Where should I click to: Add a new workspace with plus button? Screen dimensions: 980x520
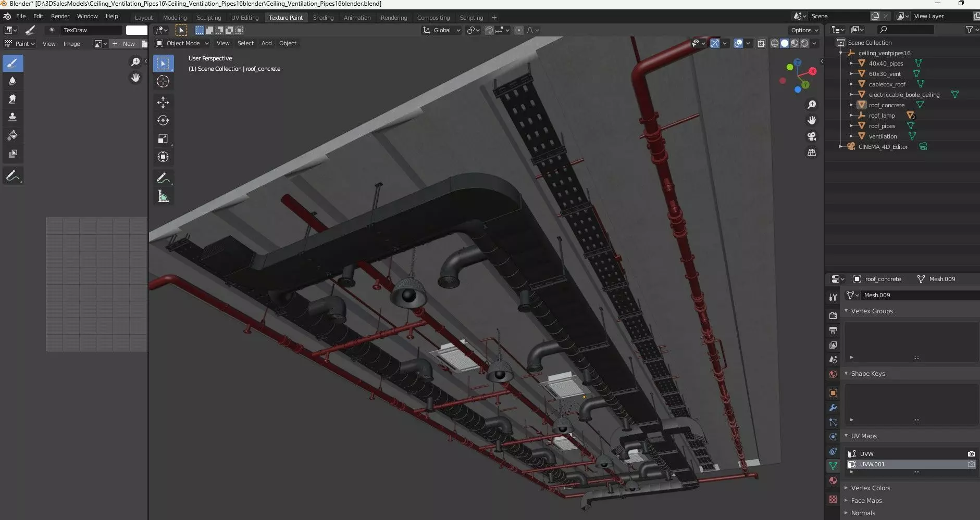[x=494, y=18]
